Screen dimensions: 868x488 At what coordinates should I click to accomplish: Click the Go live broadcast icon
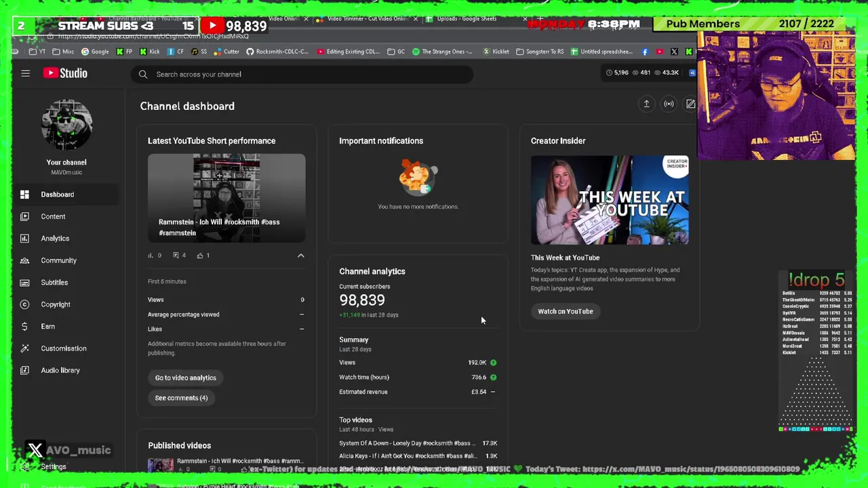point(669,104)
